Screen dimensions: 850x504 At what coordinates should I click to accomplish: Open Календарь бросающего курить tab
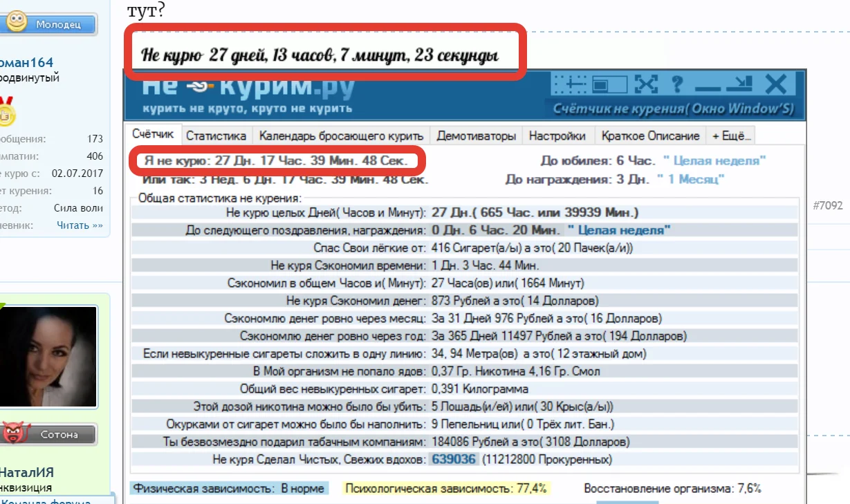[342, 136]
